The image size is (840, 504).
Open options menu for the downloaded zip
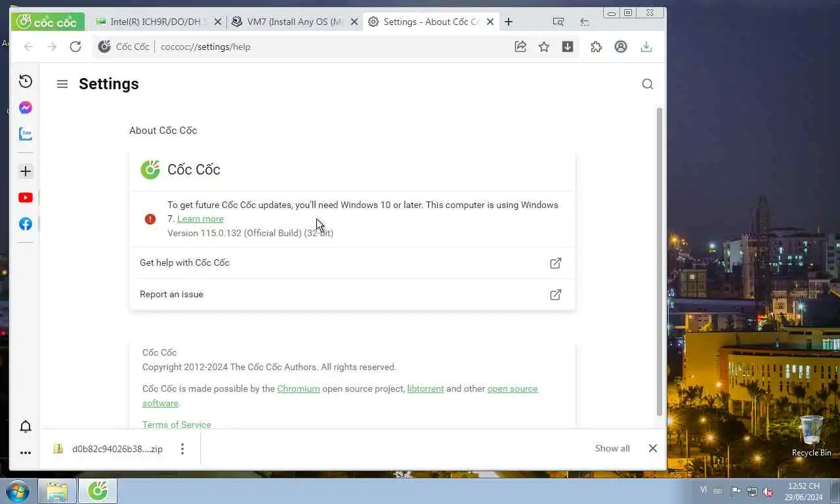click(182, 449)
